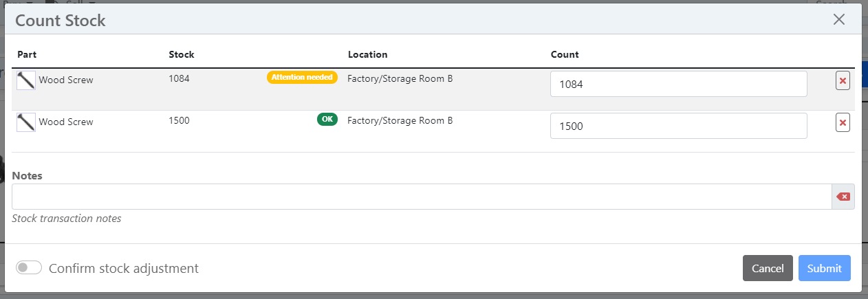Click the Confirm stock adjustment label text

tap(124, 268)
